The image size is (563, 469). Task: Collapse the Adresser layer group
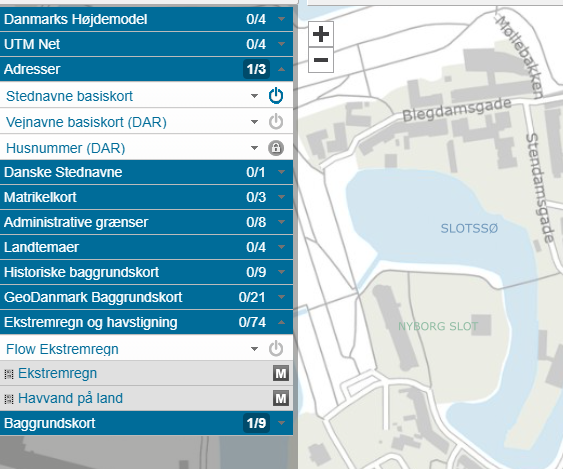click(x=146, y=69)
